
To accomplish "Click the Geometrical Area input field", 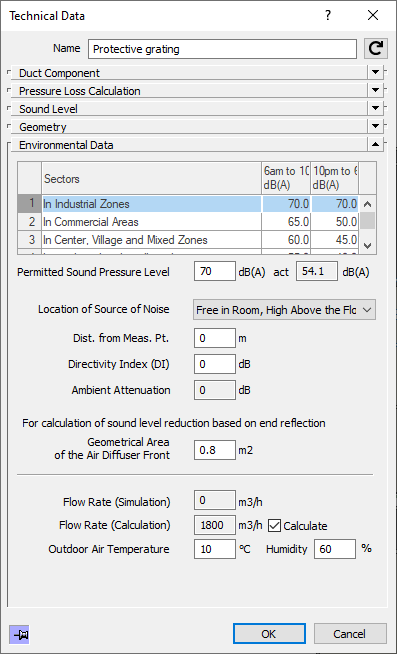I will point(215,450).
